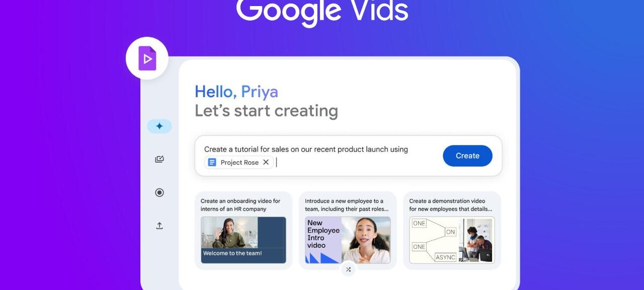Image resolution: width=644 pixels, height=290 pixels.
Task: Open the 'New Employee Intro video' purple thumbnail
Action: pyautogui.click(x=323, y=240)
